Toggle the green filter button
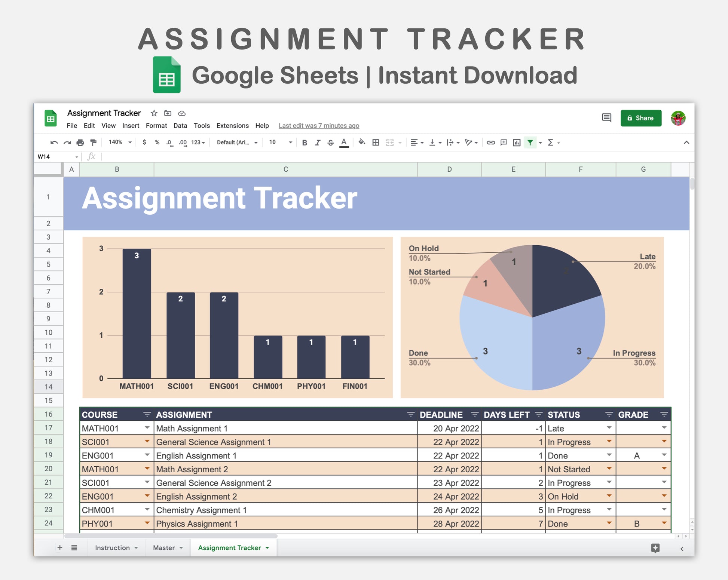This screenshot has width=728, height=580. 530,142
